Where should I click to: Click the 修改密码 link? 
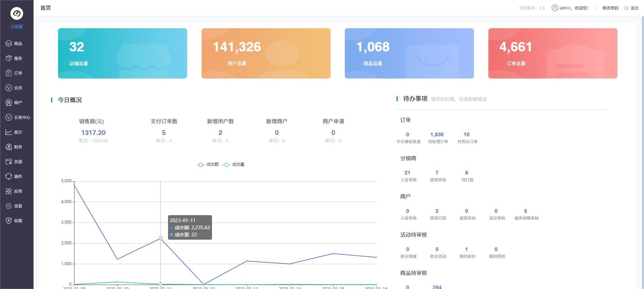[x=610, y=8]
